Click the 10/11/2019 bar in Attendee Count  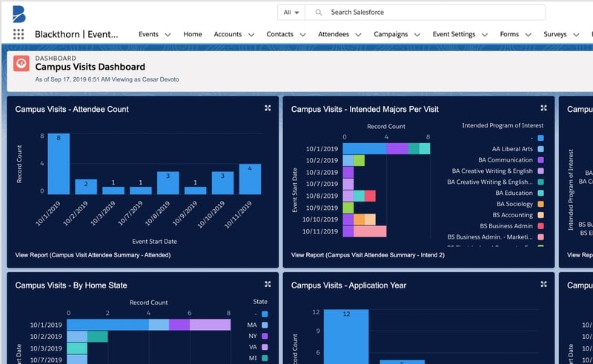click(x=250, y=179)
